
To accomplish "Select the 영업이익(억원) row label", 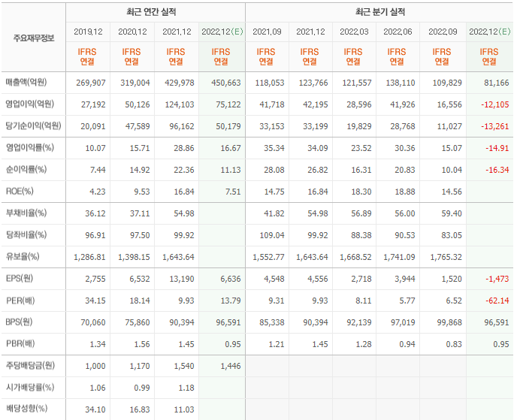I will (29, 104).
